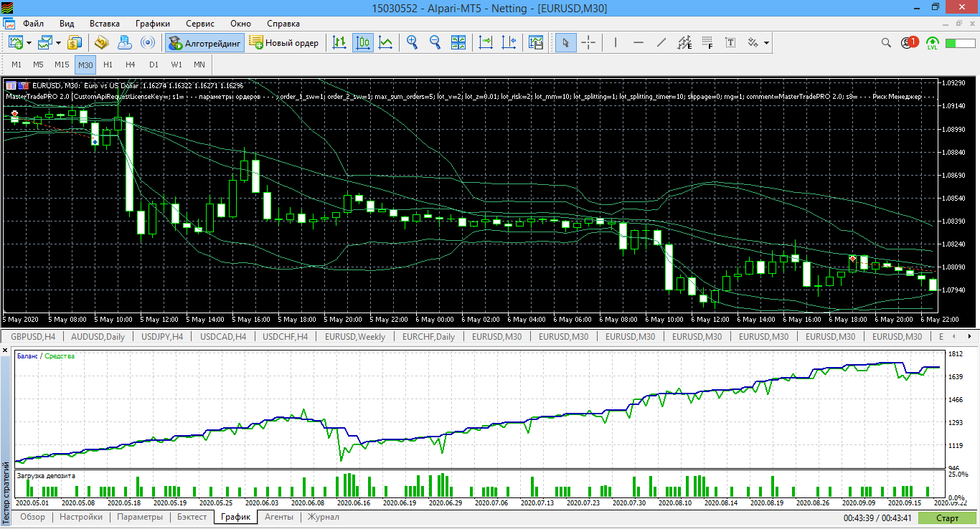Open the Сервис menu

(x=199, y=23)
